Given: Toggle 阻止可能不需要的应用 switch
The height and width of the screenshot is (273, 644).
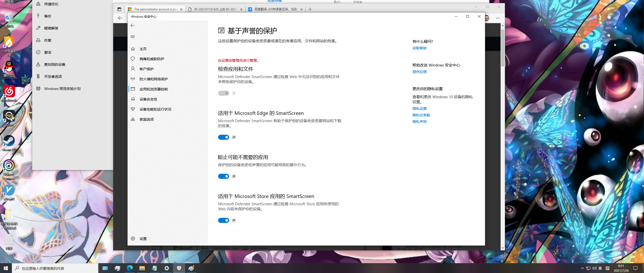Looking at the screenshot, I should (223, 176).
